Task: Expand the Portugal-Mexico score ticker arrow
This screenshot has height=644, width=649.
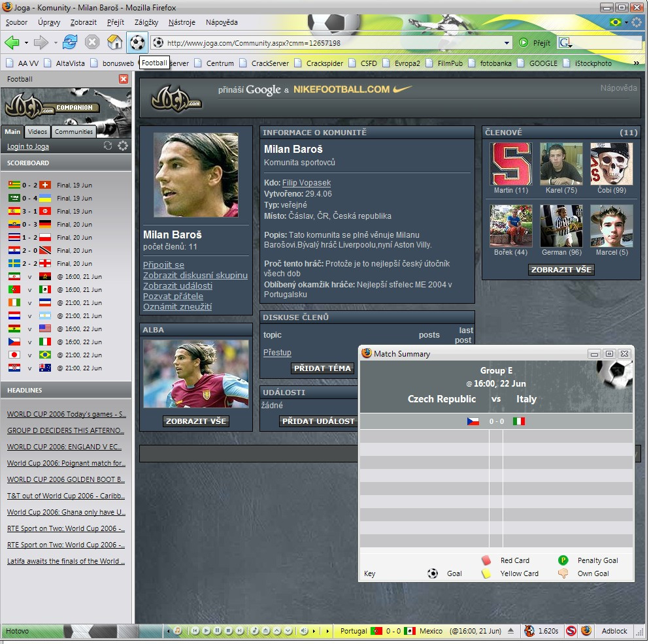Action: (510, 631)
